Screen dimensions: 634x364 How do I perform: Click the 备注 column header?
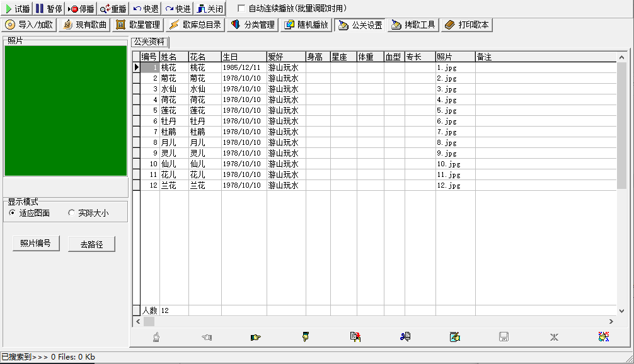pyautogui.click(x=546, y=57)
